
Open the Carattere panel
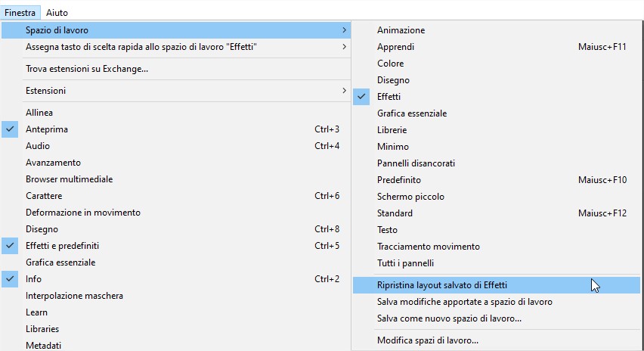pyautogui.click(x=44, y=196)
